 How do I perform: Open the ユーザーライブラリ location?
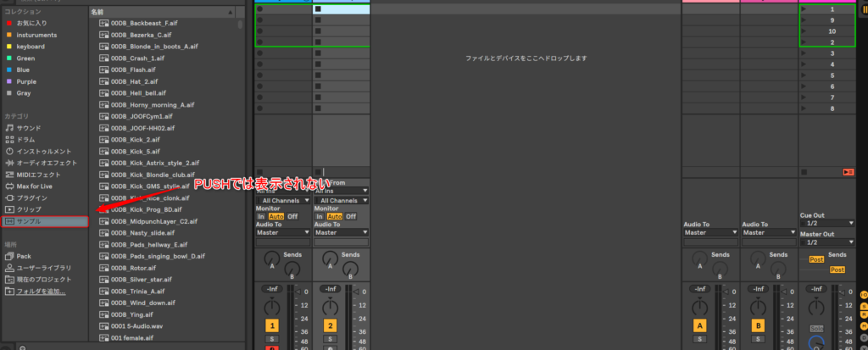tap(44, 268)
